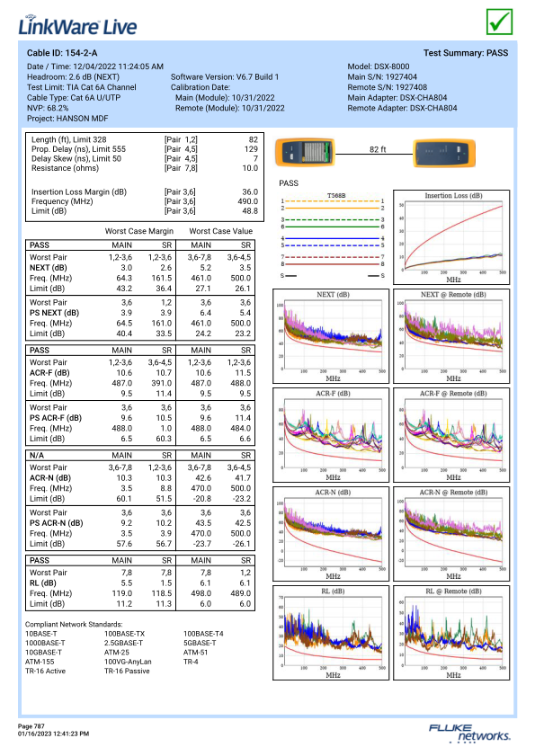Click the main DSX-8000 tester image

(x=305, y=152)
